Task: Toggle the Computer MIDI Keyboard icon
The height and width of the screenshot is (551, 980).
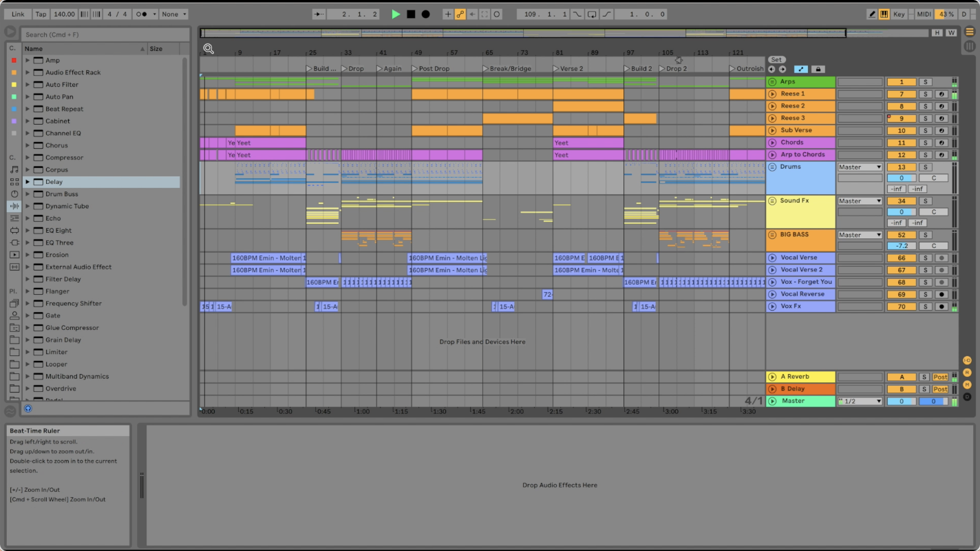Action: pyautogui.click(x=884, y=14)
